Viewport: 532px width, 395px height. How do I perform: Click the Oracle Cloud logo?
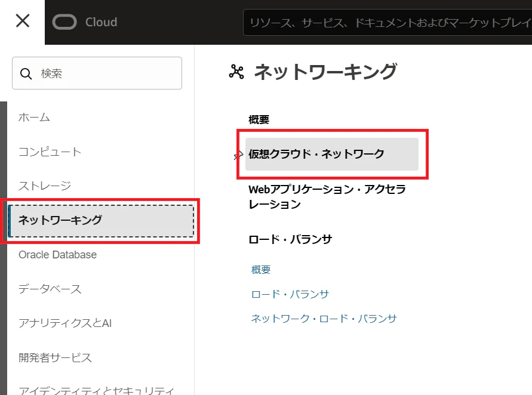click(64, 22)
